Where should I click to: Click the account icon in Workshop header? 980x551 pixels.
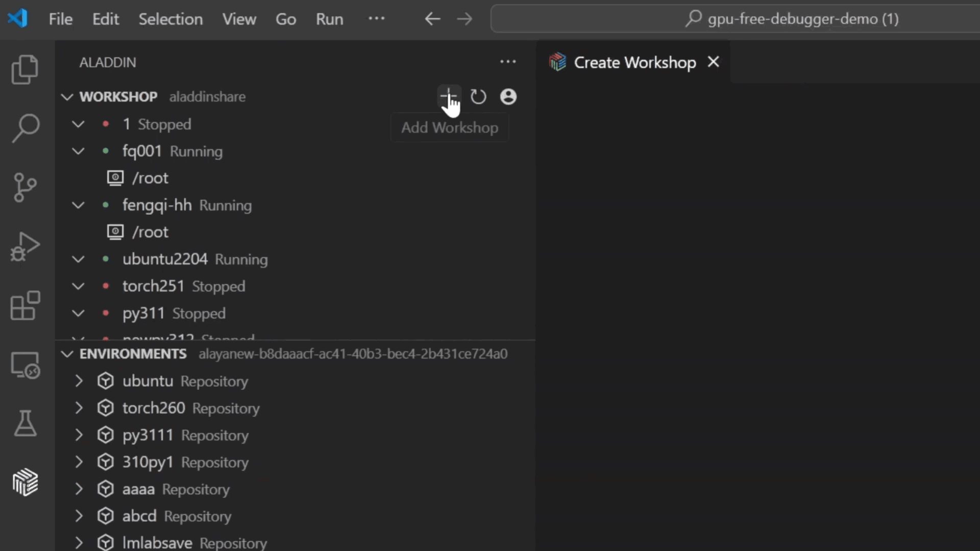click(x=508, y=96)
